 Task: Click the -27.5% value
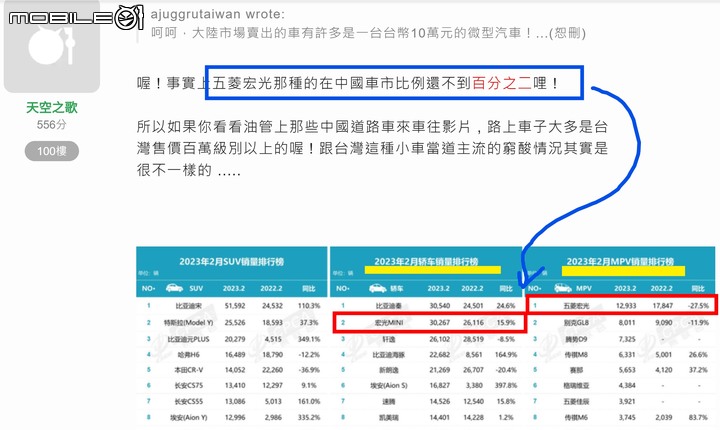pyautogui.click(x=698, y=306)
